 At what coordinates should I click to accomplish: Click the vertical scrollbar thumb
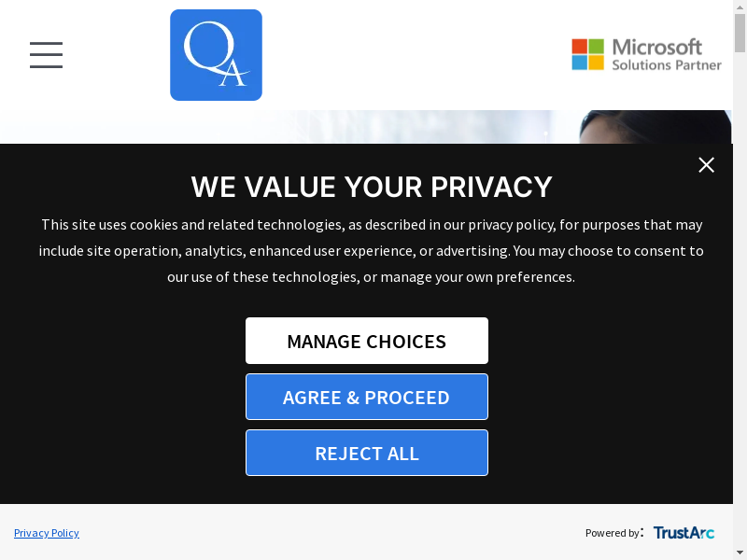point(740,33)
